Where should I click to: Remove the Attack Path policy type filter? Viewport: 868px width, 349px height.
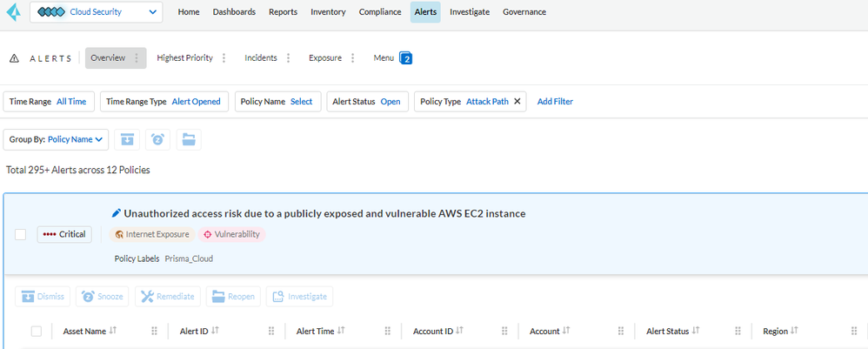coord(517,102)
